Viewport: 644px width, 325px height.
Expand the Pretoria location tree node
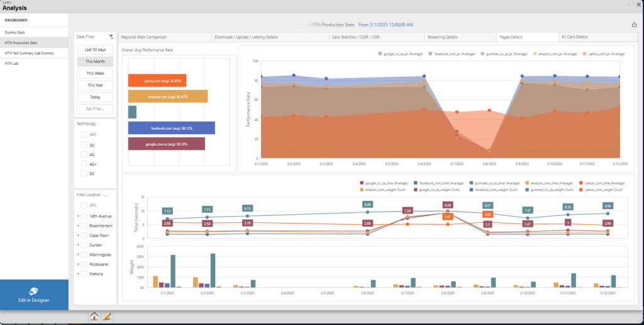pos(78,274)
